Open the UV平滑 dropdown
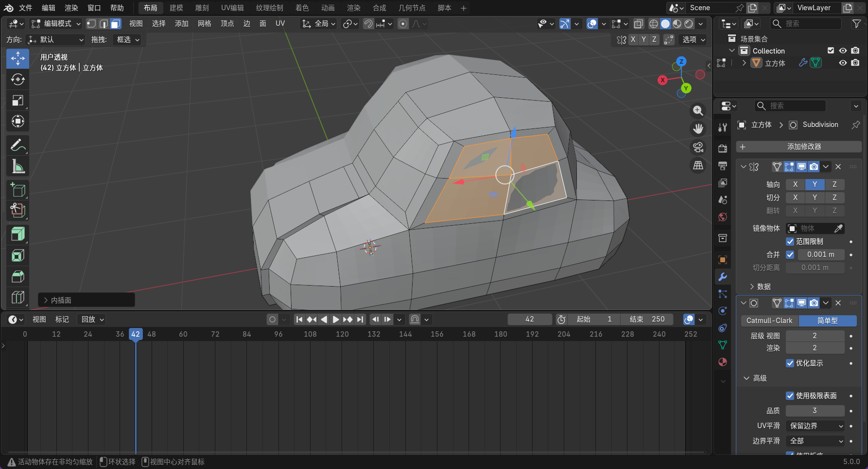The width and height of the screenshot is (868, 469). (816, 426)
